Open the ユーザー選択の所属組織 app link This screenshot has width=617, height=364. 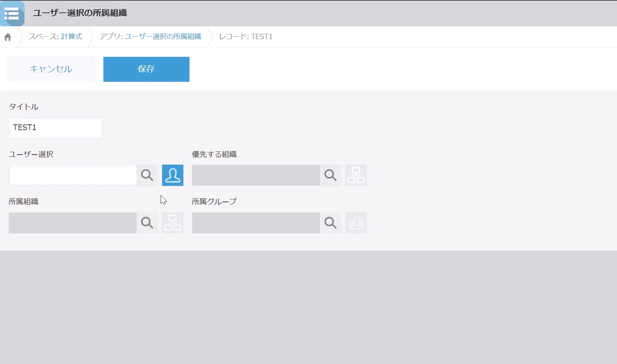[x=163, y=37]
